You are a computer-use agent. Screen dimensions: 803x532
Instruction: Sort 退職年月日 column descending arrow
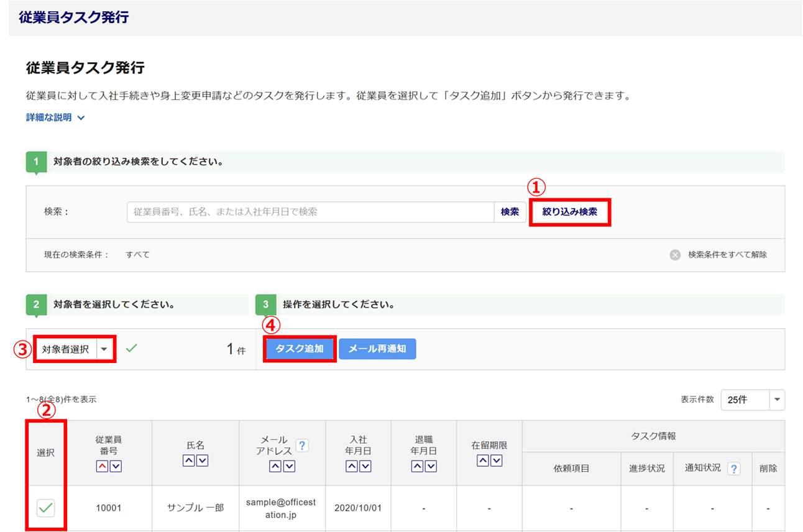click(x=431, y=467)
